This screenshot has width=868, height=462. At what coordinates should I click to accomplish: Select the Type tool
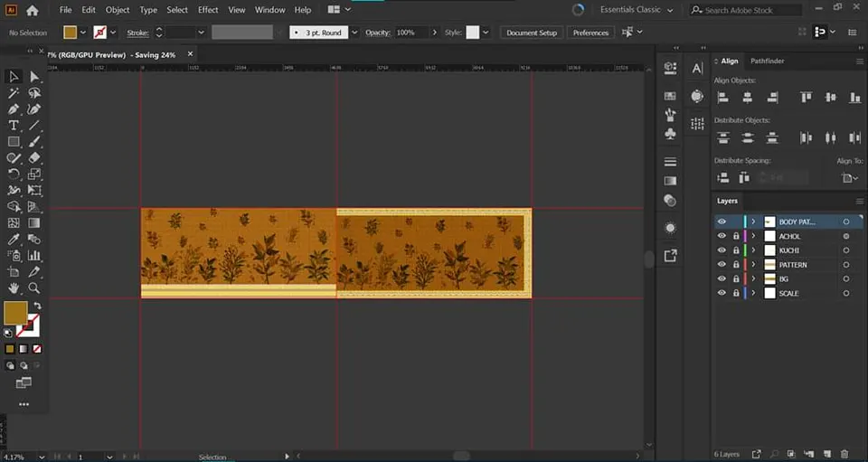click(x=14, y=125)
